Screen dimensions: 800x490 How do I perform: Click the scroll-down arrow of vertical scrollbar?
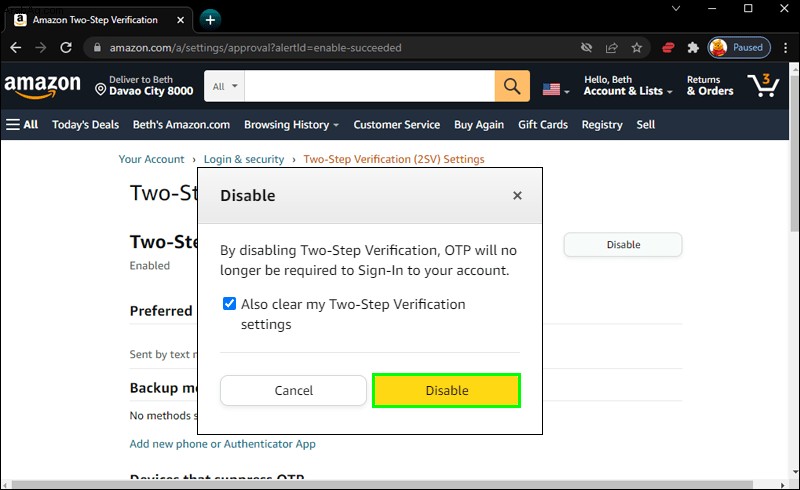coord(794,472)
